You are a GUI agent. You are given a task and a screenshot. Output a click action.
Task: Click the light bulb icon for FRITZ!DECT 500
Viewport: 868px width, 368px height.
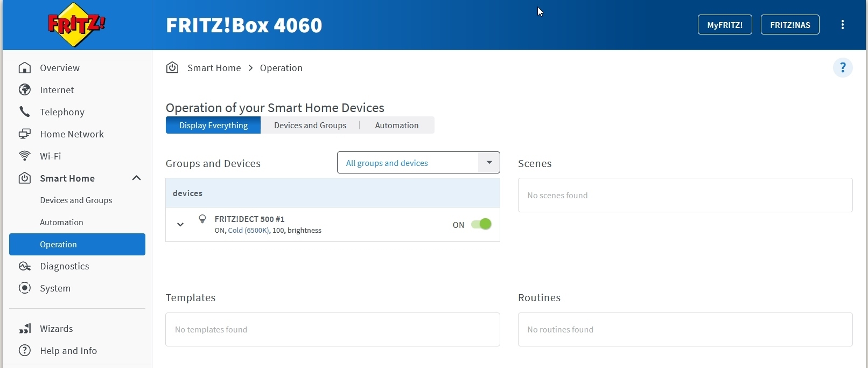click(x=202, y=219)
